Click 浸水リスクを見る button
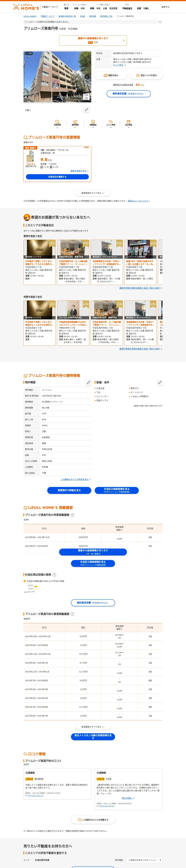 [146, 76]
